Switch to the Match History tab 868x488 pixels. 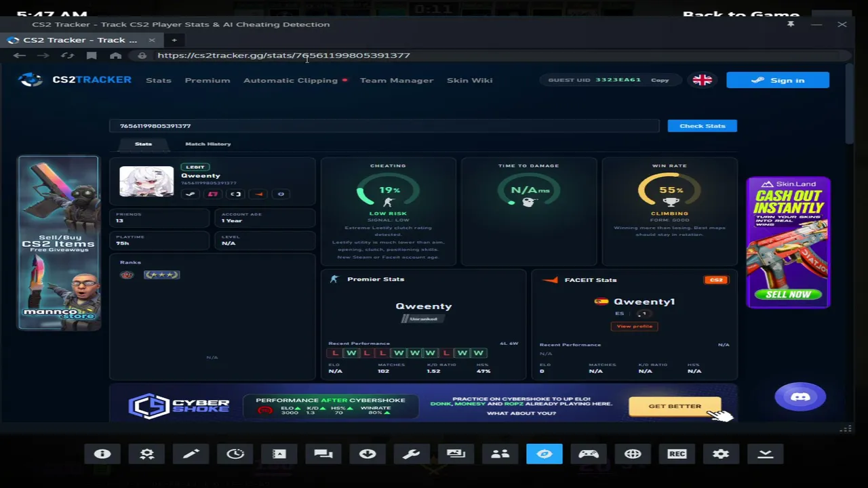(208, 144)
